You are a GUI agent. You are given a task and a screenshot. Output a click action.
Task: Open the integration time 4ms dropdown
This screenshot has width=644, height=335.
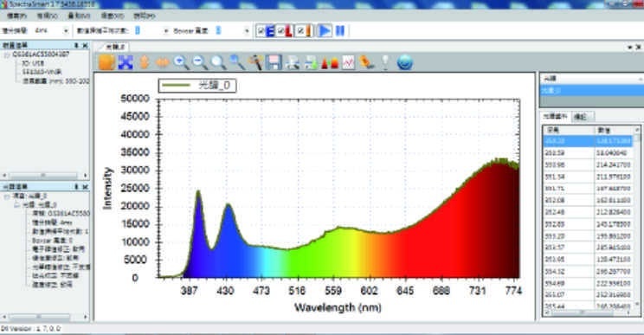click(x=51, y=31)
